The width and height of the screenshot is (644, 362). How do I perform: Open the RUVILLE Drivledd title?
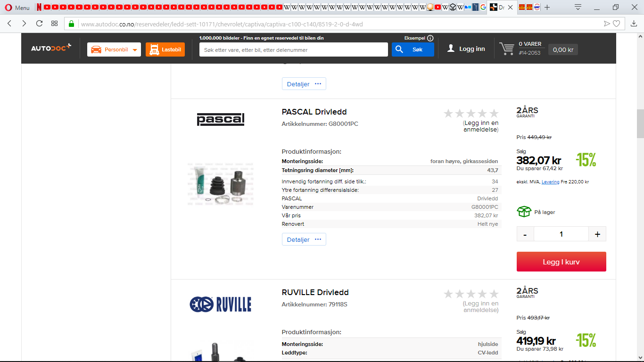pyautogui.click(x=315, y=293)
